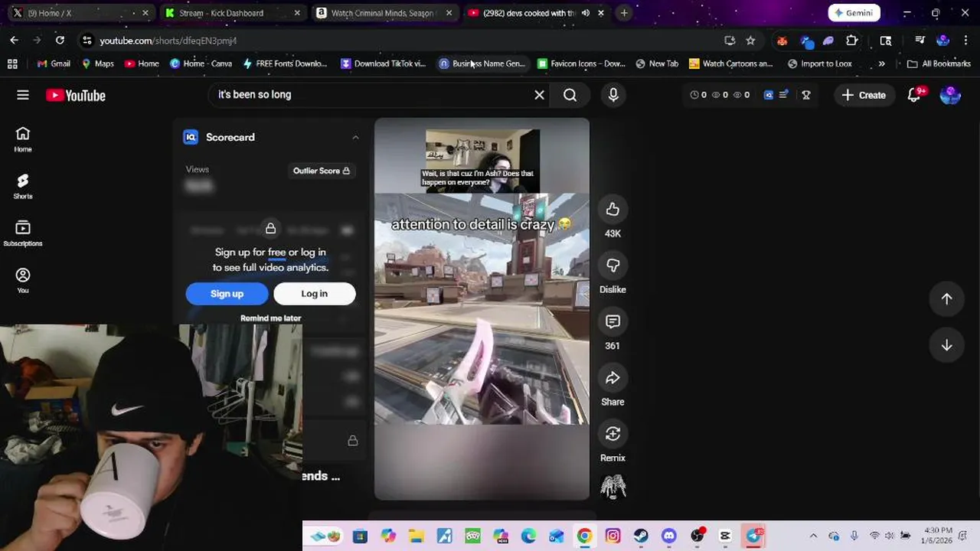Reload the current page
The height and width of the screenshot is (551, 980).
pyautogui.click(x=60, y=40)
